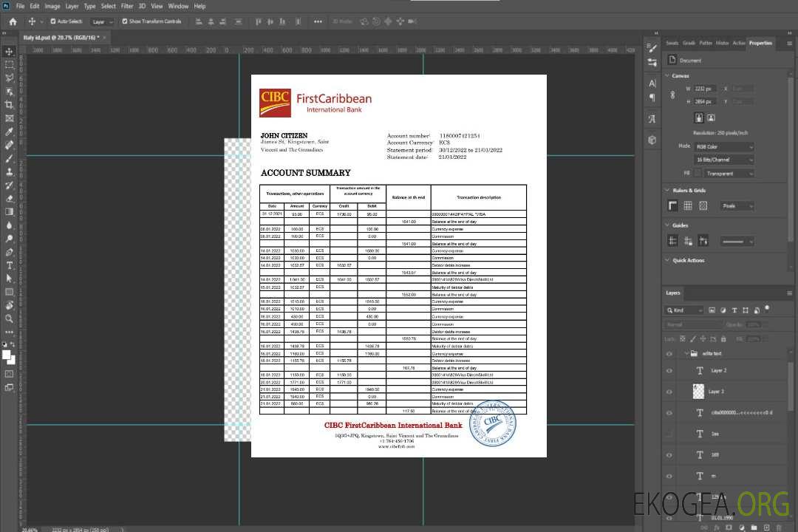Open the Filter menu
The height and width of the screenshot is (532, 798).
(x=127, y=6)
